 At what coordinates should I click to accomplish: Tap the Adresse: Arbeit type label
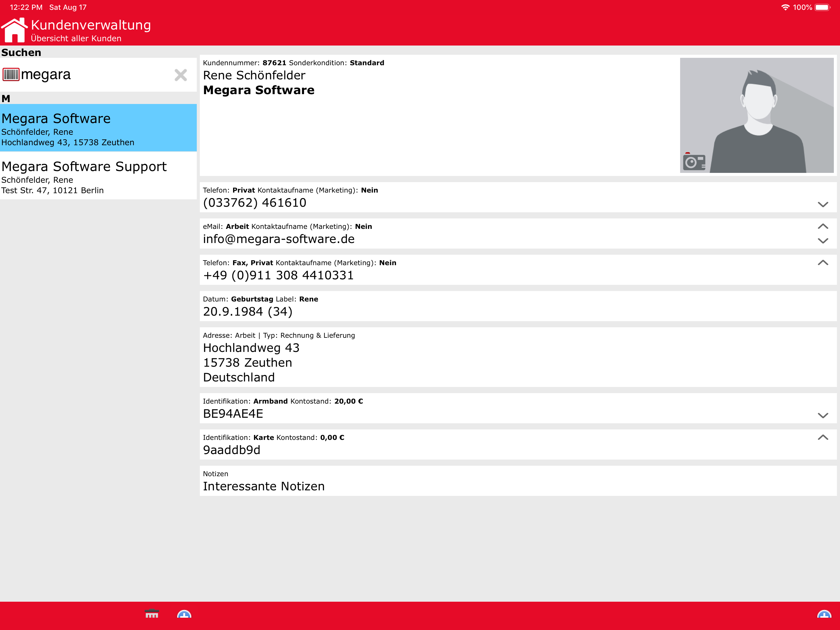[229, 336]
